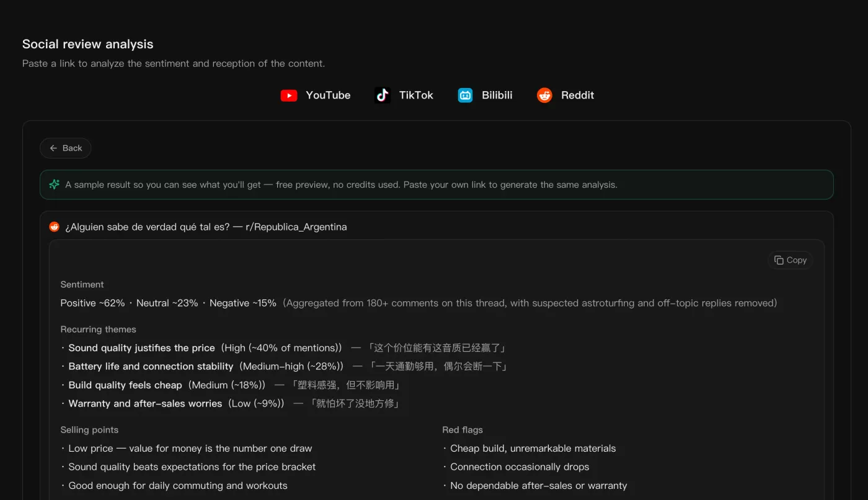
Task: Click the 'Neutral ~23%' sentiment value
Action: (x=167, y=303)
